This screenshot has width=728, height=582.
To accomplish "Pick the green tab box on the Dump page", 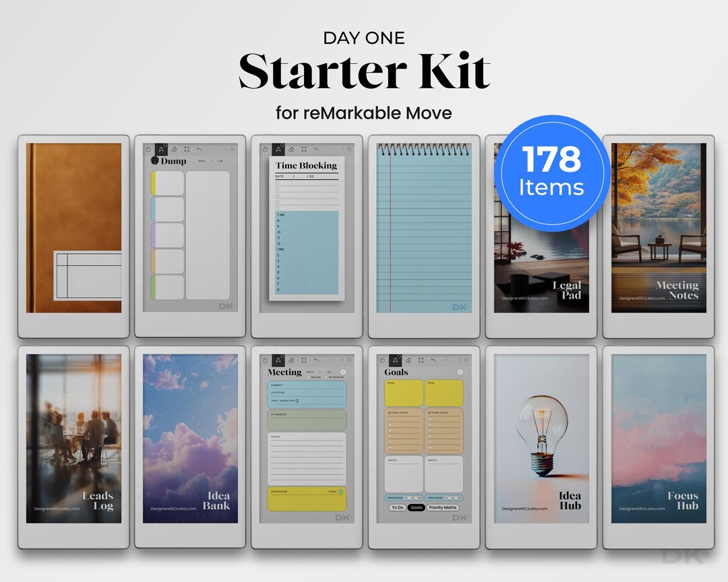I will click(167, 287).
